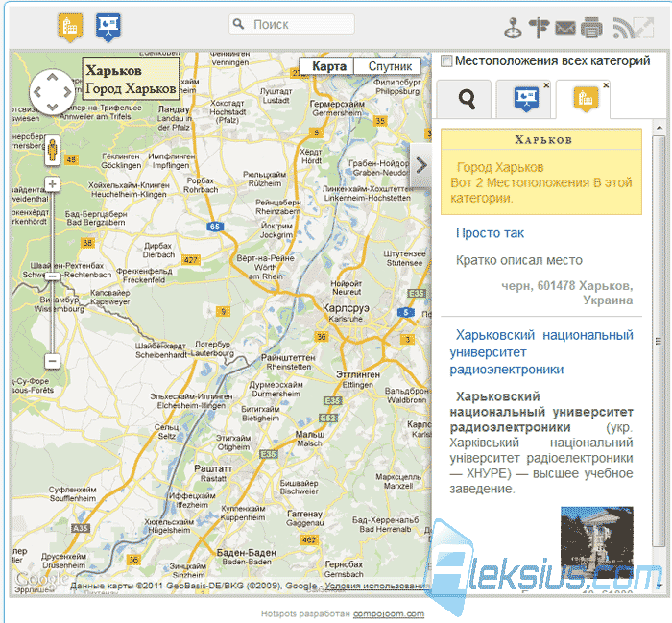Pan map right with arrow control
The width and height of the screenshot is (672, 623).
[67, 92]
